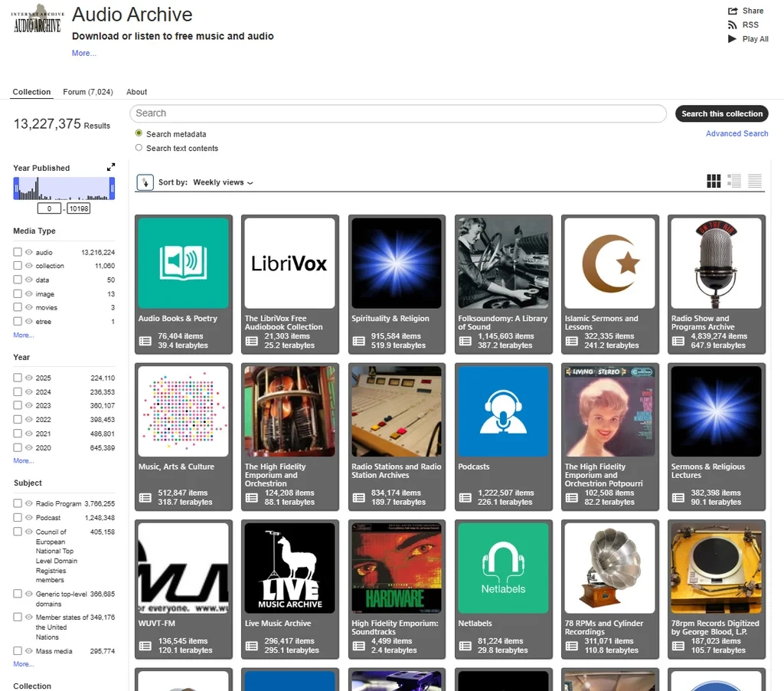Check the 2025 year checkbox
The height and width of the screenshot is (691, 784).
pyautogui.click(x=18, y=377)
